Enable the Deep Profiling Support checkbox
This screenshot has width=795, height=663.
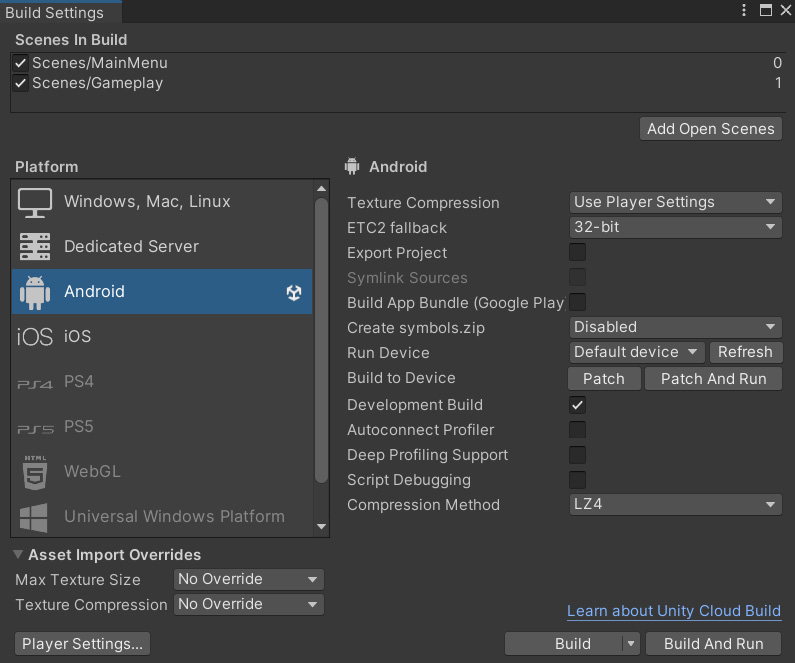577,455
